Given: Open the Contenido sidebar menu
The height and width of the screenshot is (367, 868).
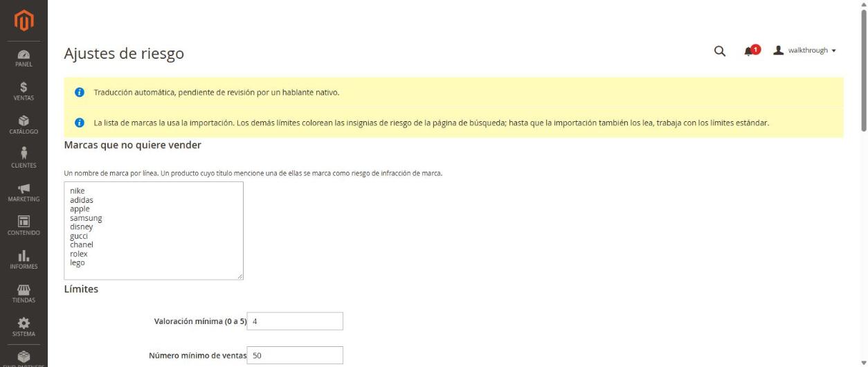Looking at the screenshot, I should point(24,226).
